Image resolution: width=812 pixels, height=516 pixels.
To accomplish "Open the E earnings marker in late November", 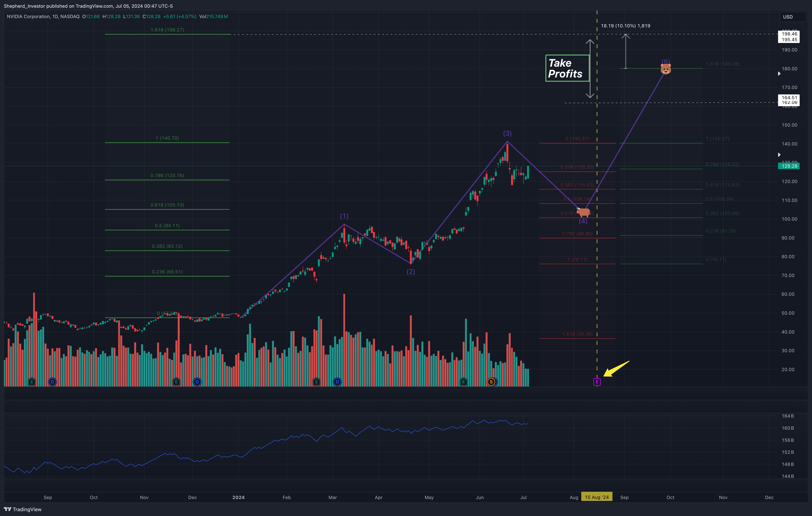I will tap(176, 382).
